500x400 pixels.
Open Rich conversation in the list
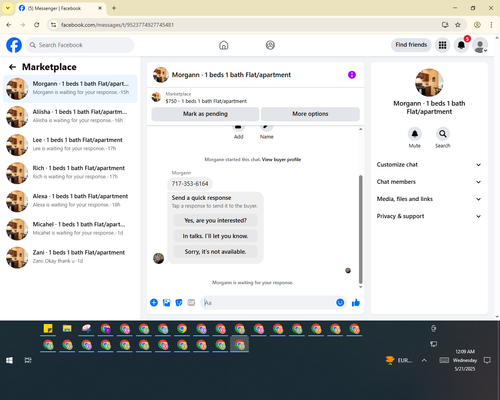(70, 173)
